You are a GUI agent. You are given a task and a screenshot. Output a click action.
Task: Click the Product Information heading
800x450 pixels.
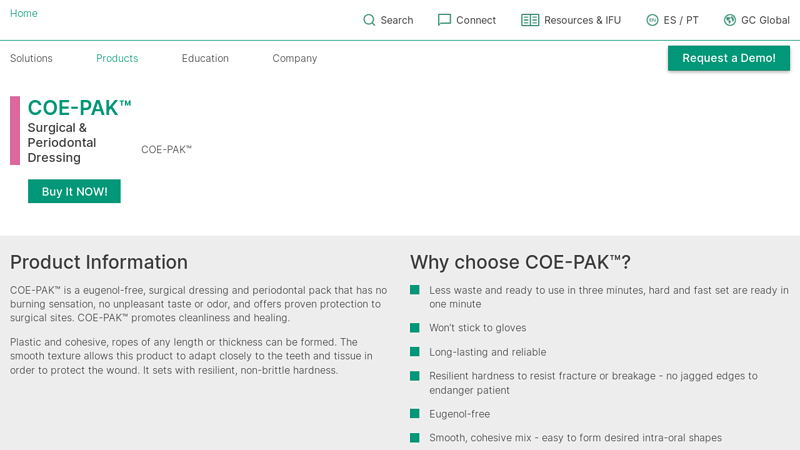[99, 262]
